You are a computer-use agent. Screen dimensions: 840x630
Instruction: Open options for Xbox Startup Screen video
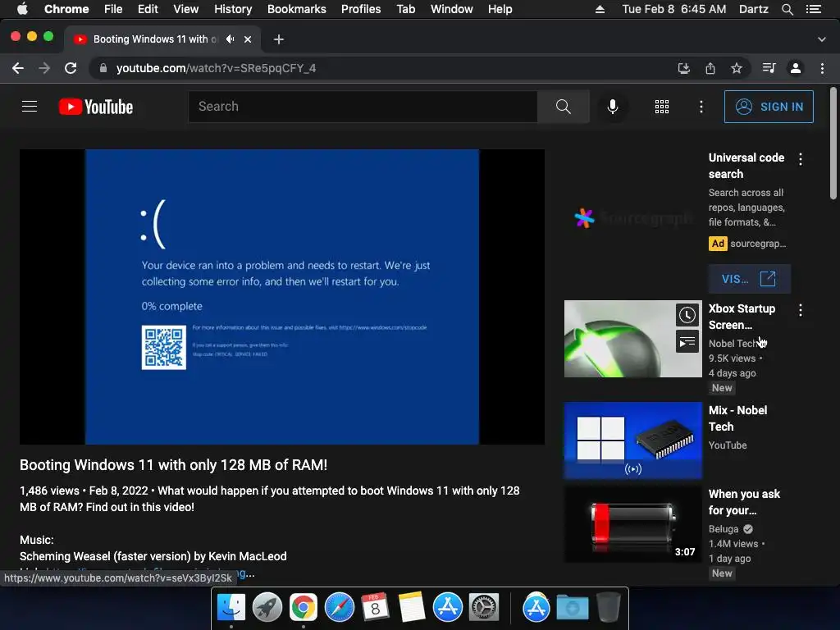point(801,310)
